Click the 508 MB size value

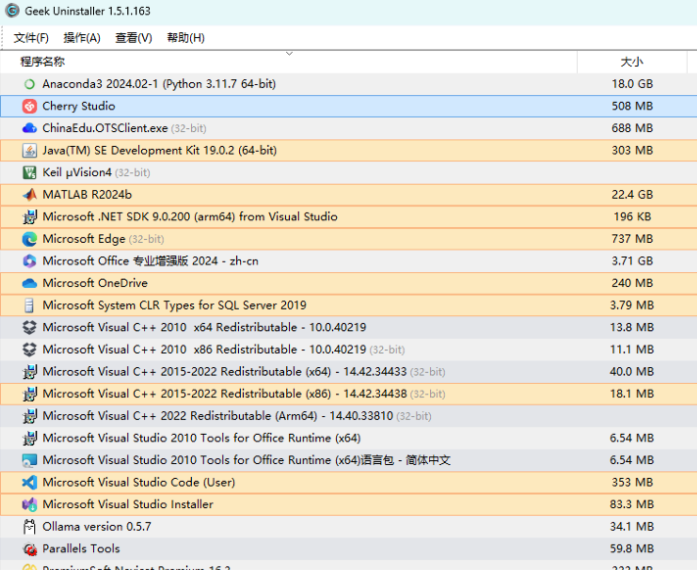click(632, 106)
